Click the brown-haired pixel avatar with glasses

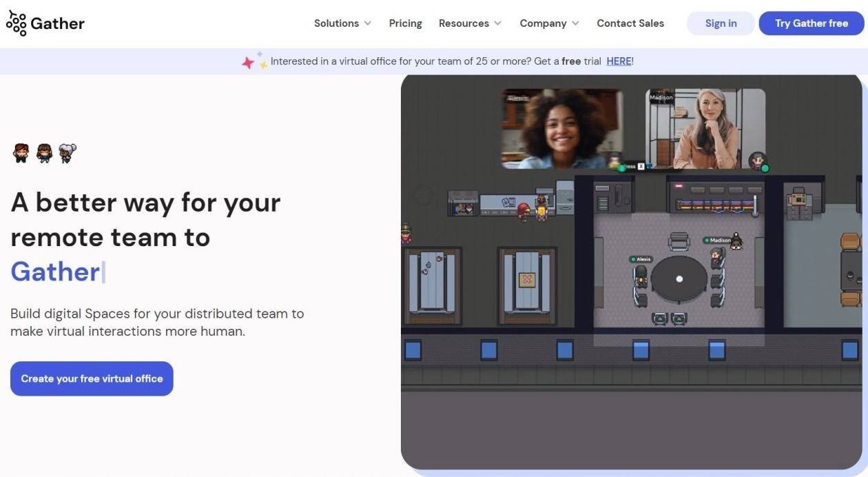(x=44, y=152)
